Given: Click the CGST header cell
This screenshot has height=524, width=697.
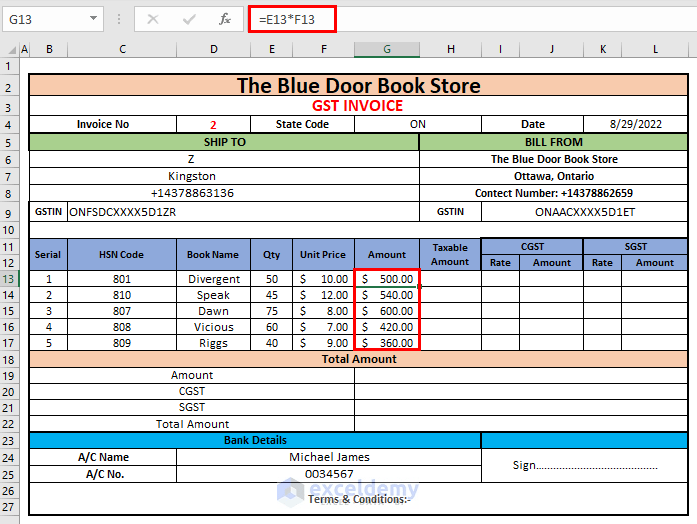Looking at the screenshot, I should pyautogui.click(x=532, y=247).
